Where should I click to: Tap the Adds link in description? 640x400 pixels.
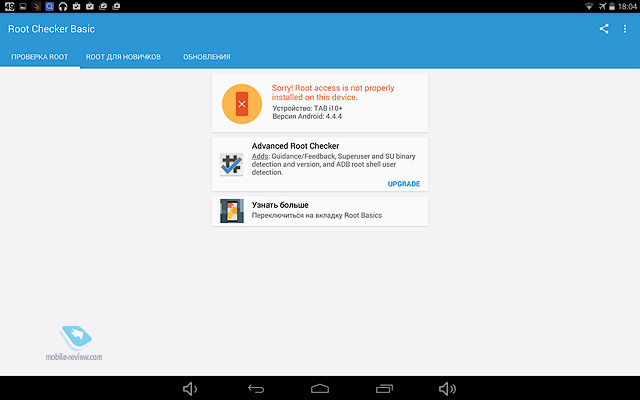coord(260,157)
